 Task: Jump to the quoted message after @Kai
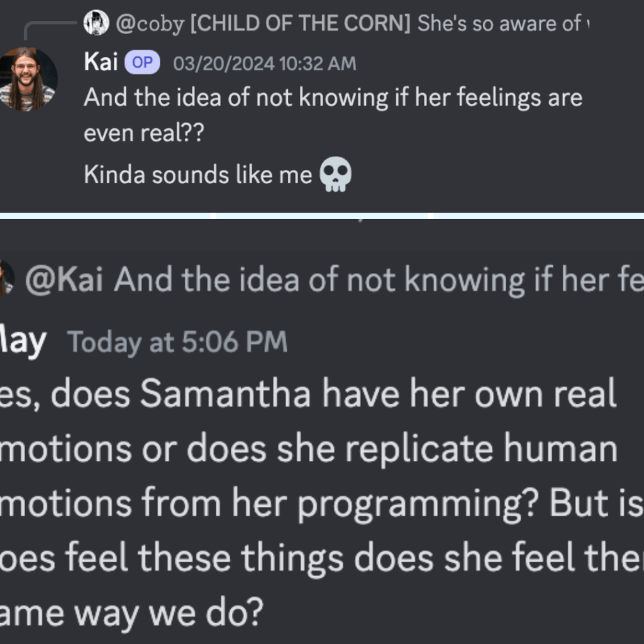(377, 280)
